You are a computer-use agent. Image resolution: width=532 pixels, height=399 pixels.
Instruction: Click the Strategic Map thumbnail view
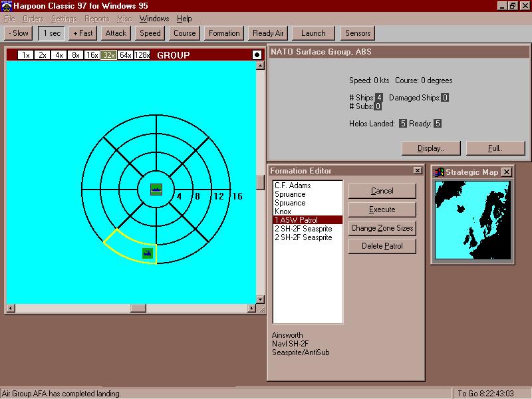(x=472, y=220)
